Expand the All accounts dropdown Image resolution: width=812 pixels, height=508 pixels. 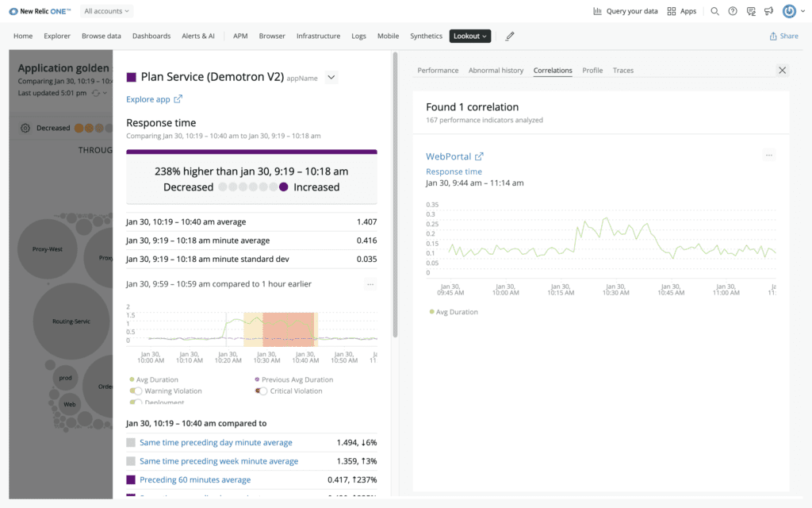click(x=108, y=11)
